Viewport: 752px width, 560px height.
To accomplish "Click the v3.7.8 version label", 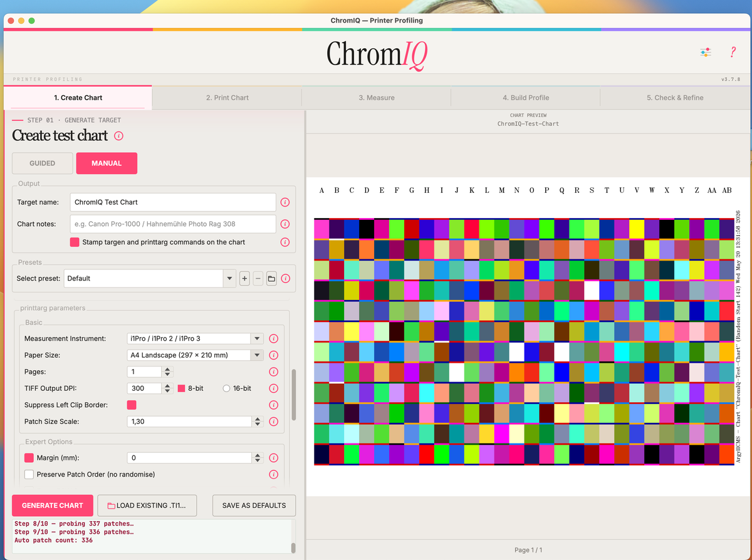I will [731, 80].
